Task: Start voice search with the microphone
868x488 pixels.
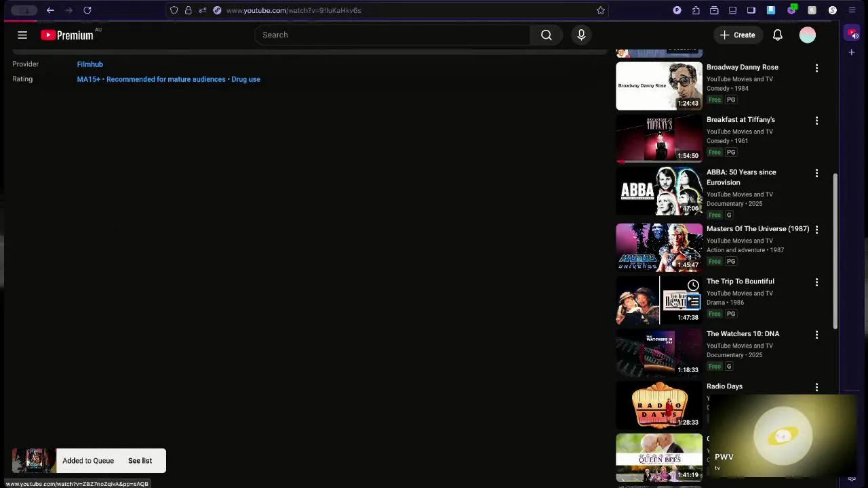Action: 581,35
